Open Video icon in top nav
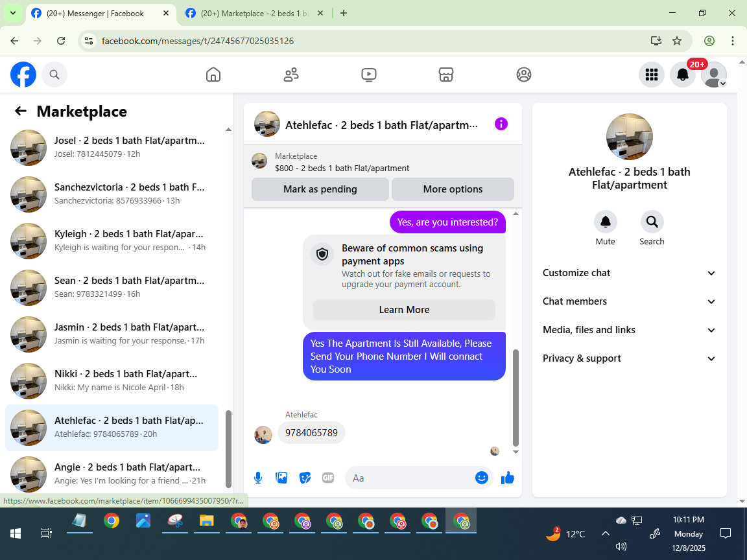The width and height of the screenshot is (747, 560). (369, 75)
